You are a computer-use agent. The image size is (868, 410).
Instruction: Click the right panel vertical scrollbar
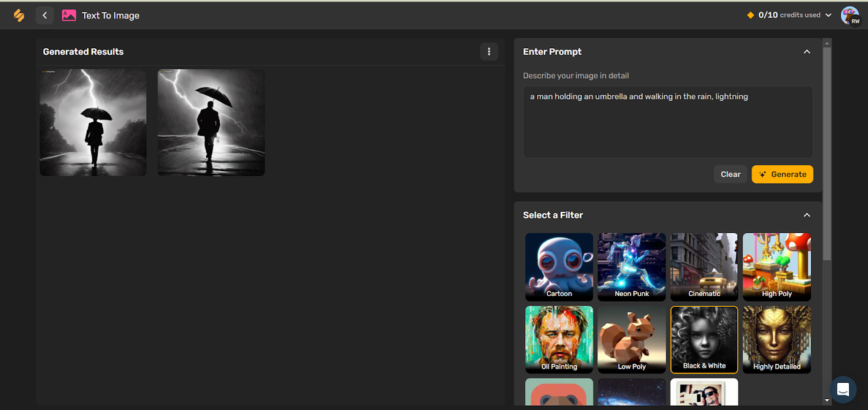827,153
